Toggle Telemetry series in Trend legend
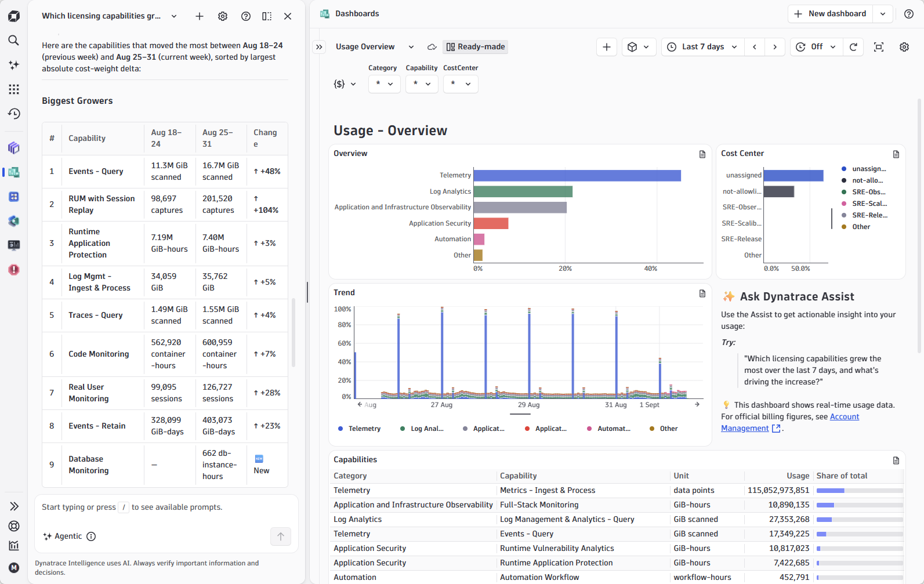This screenshot has width=924, height=584. coord(359,429)
